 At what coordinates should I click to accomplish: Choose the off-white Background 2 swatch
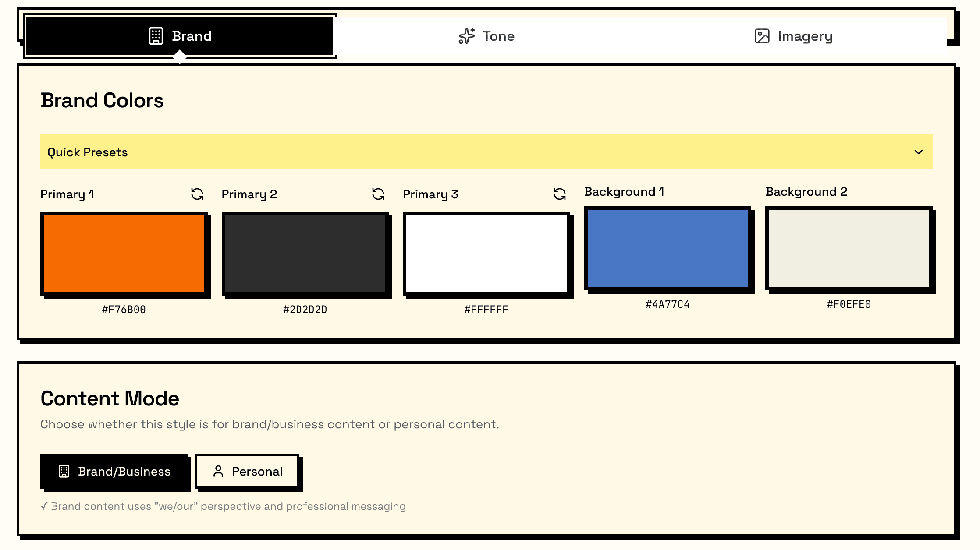pos(849,248)
